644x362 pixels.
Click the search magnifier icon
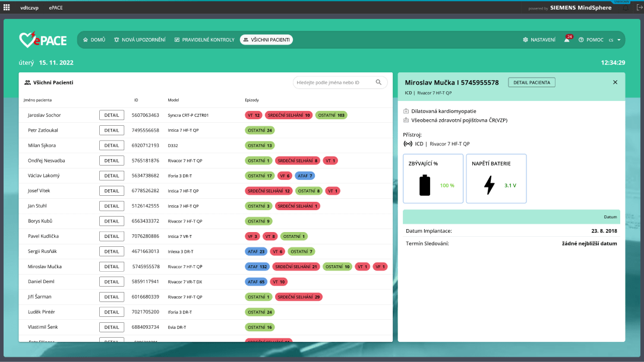pos(378,82)
